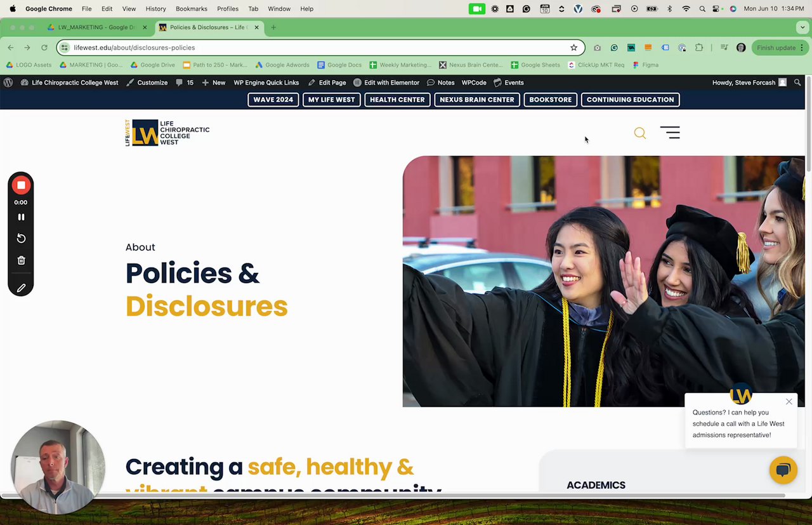Image resolution: width=812 pixels, height=525 pixels.
Task: Click the Life Chiropractic College West logo
Action: click(167, 133)
